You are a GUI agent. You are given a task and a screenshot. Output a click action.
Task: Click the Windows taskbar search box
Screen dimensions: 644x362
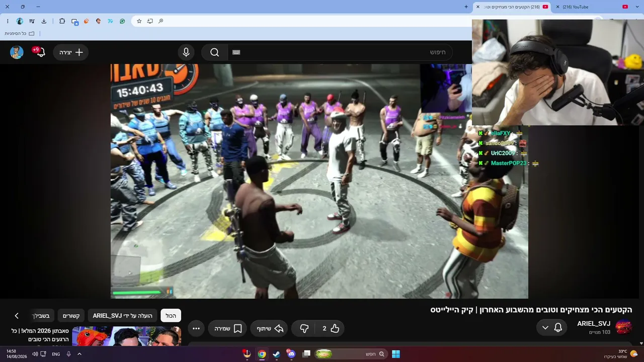[x=351, y=354]
